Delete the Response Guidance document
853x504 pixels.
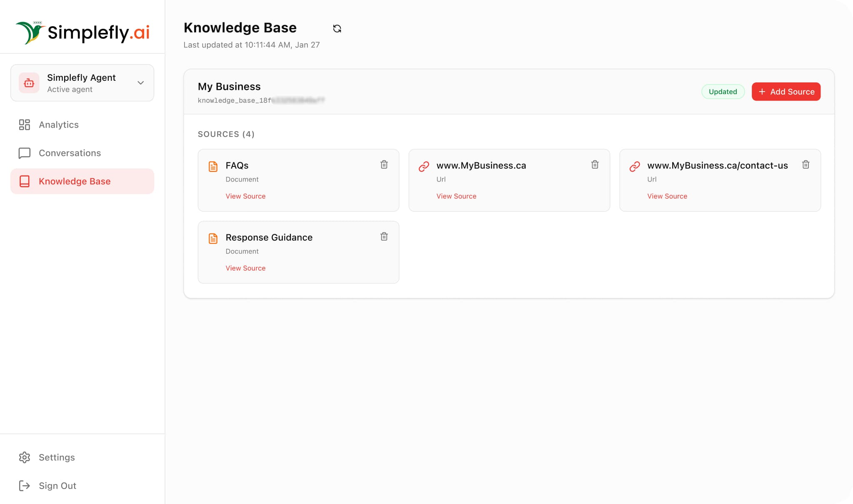click(384, 236)
